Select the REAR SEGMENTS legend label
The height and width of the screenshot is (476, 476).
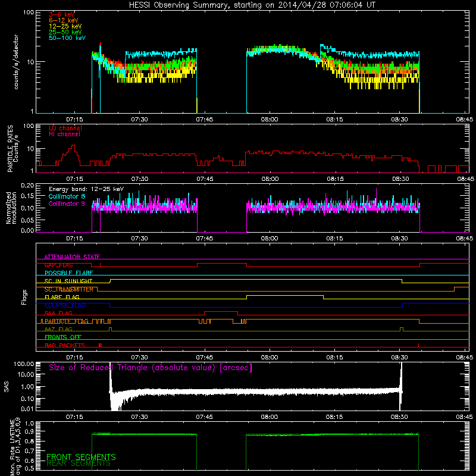click(x=79, y=464)
